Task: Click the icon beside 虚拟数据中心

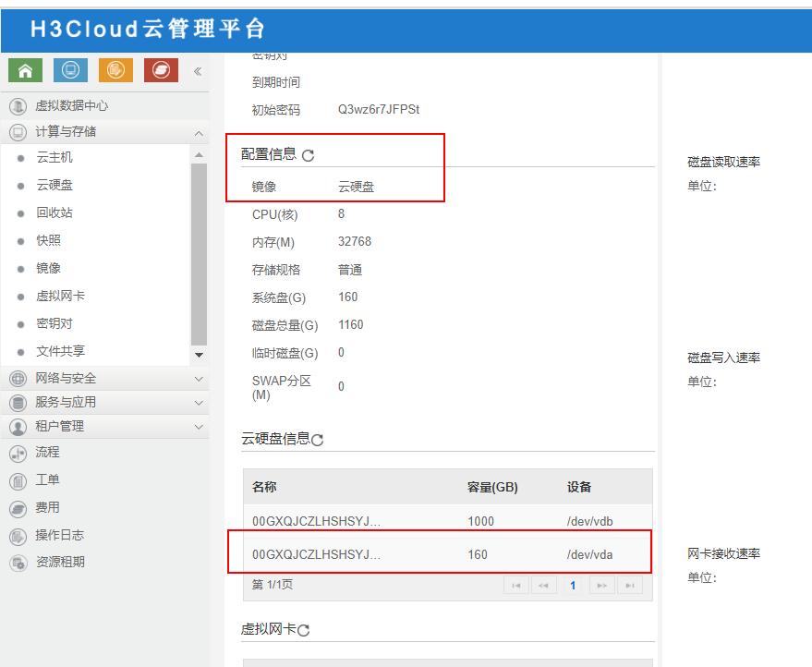Action: 18,106
